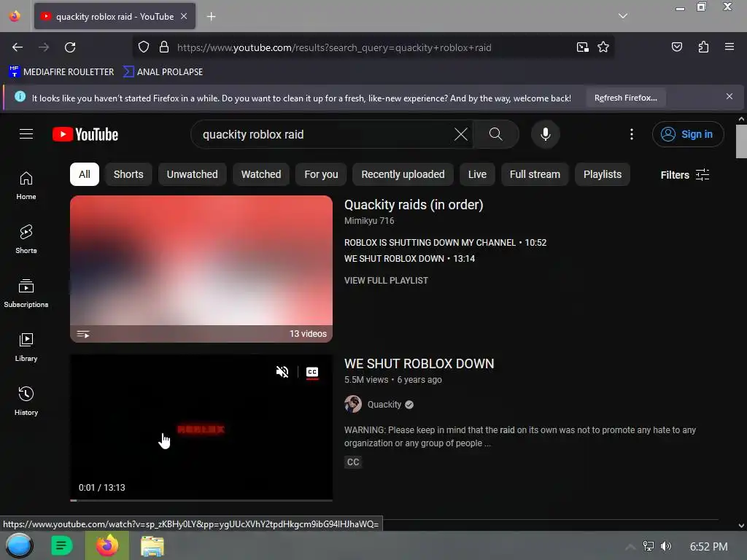Click the greyed-out forward navigation arrow
Image resolution: width=747 pixels, height=560 pixels.
click(x=44, y=47)
